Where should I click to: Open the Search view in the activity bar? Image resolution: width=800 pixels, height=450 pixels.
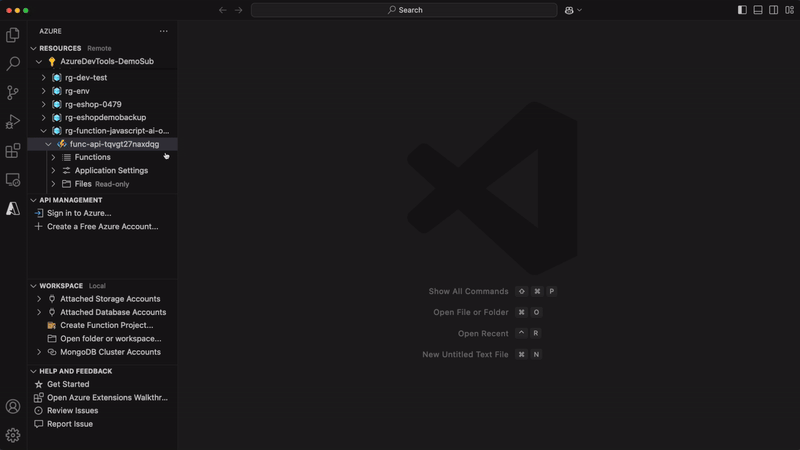coord(13,63)
